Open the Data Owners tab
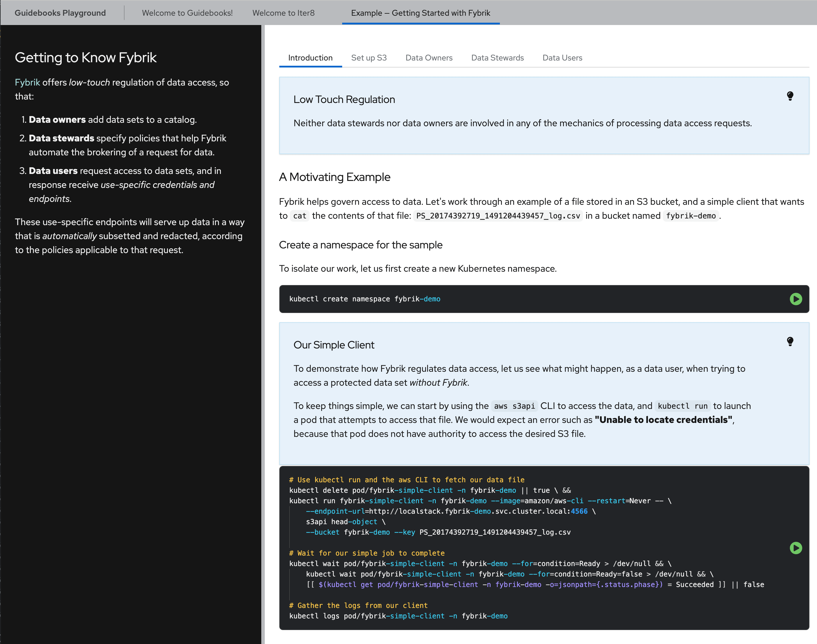This screenshot has height=644, width=817. coord(429,58)
